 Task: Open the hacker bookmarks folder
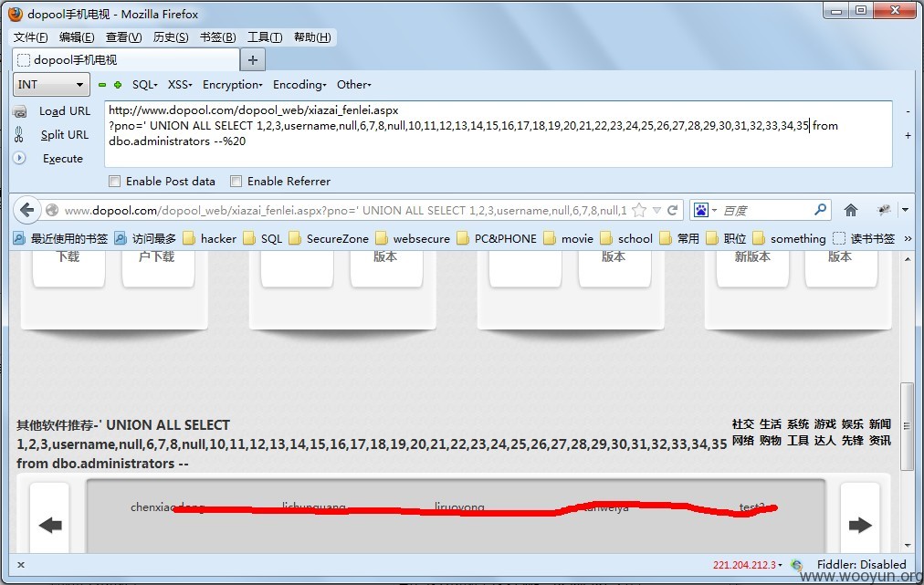(210, 238)
